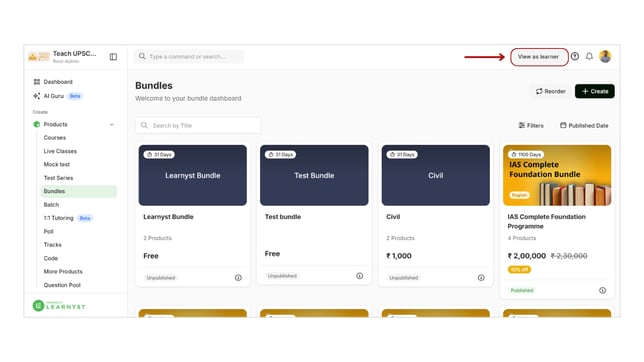Click the Teach UPSC logo image
Screen dimensions: 644x362
(x=39, y=57)
